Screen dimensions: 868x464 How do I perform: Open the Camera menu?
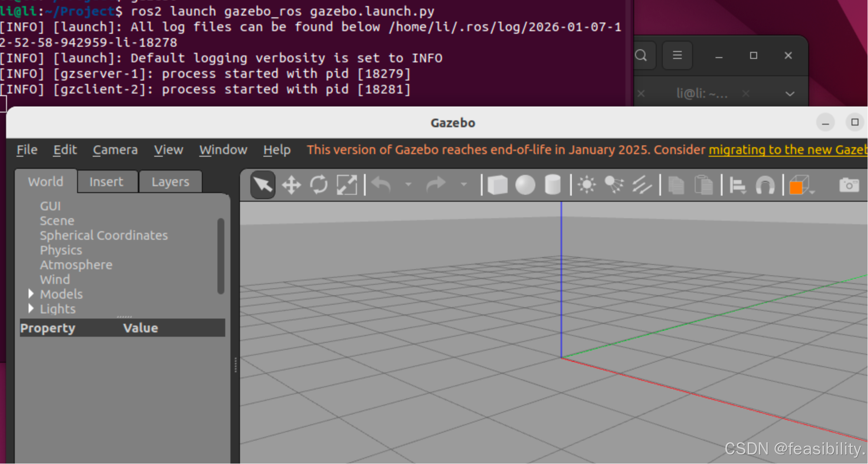(x=115, y=150)
